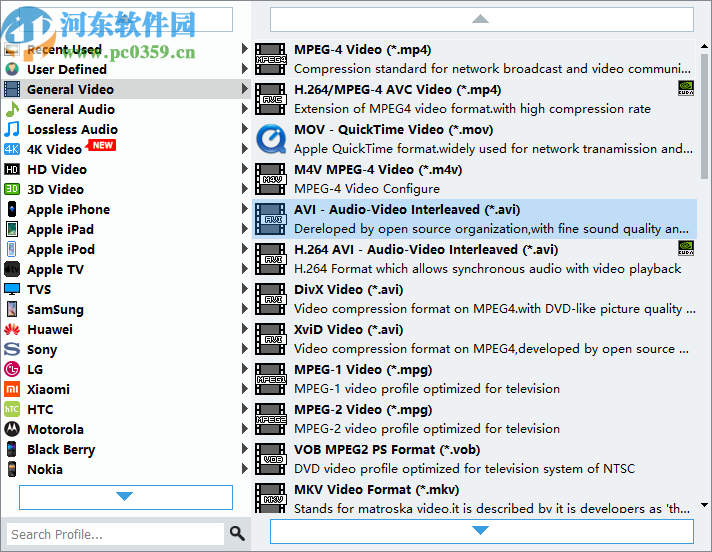Choose XviD Video (*.avi) format
The width and height of the screenshot is (712, 552).
click(x=475, y=339)
